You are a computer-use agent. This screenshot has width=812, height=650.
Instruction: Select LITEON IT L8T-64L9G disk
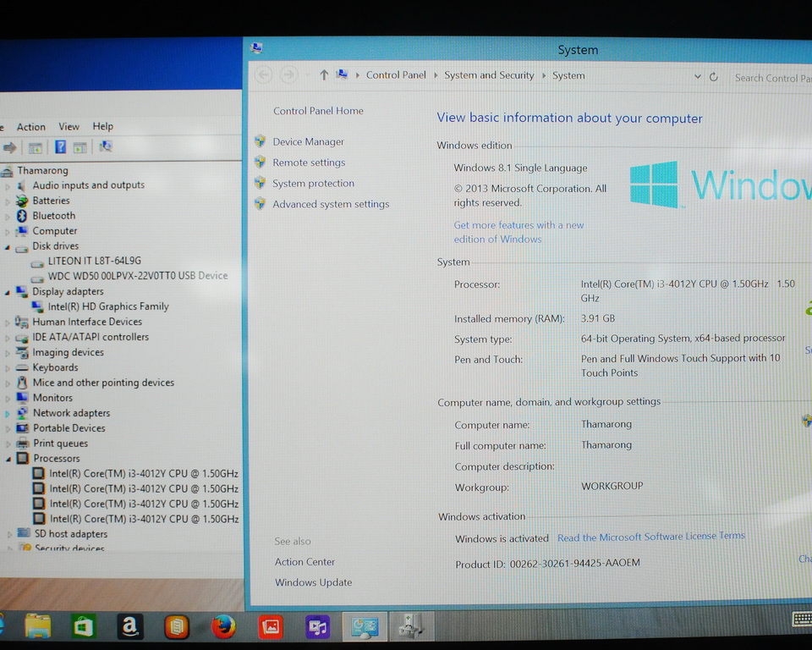[94, 261]
